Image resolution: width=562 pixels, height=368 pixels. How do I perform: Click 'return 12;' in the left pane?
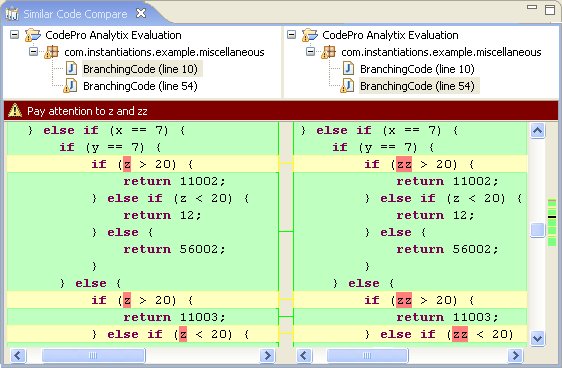pos(162,215)
